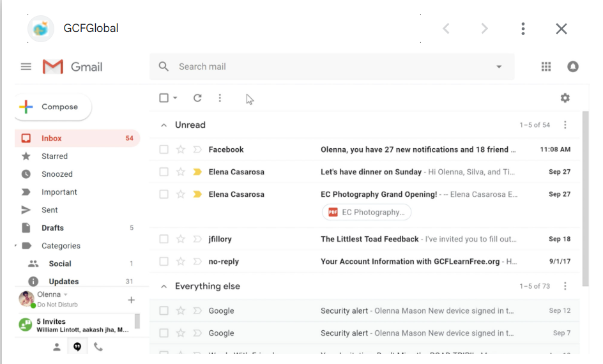Star the jfillory email
The height and width of the screenshot is (364, 603).
(180, 239)
